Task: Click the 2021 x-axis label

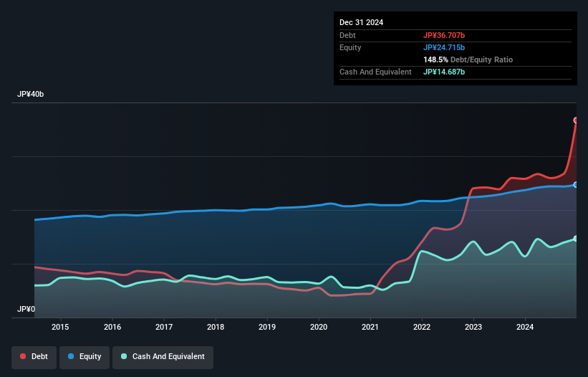Action: click(370, 327)
